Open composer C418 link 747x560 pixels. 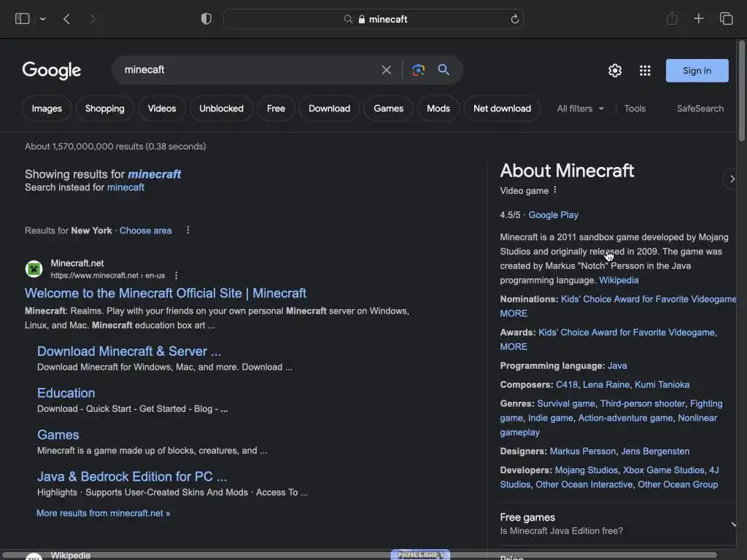[x=566, y=385]
